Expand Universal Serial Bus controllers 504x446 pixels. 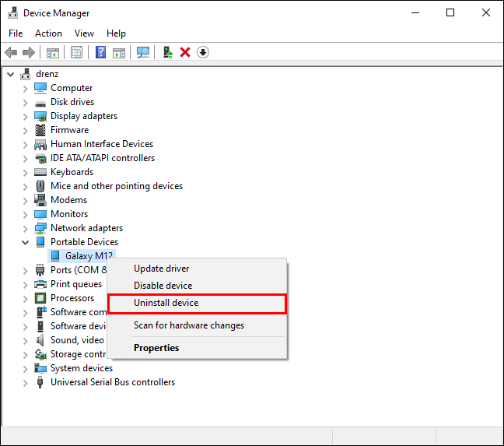point(26,383)
